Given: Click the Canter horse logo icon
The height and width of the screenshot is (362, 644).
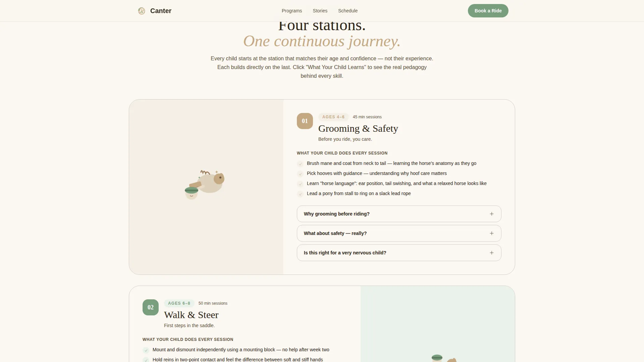Looking at the screenshot, I should click(142, 11).
